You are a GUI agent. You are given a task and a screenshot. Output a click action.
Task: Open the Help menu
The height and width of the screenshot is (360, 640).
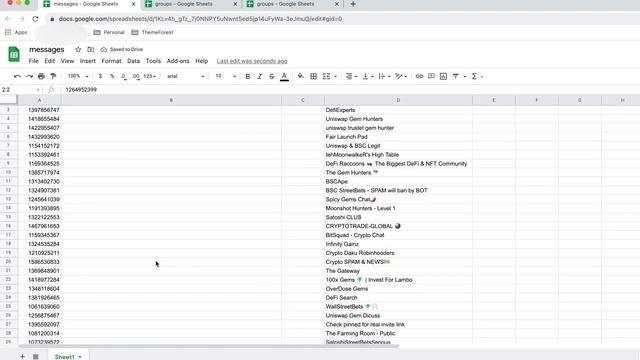(x=202, y=61)
